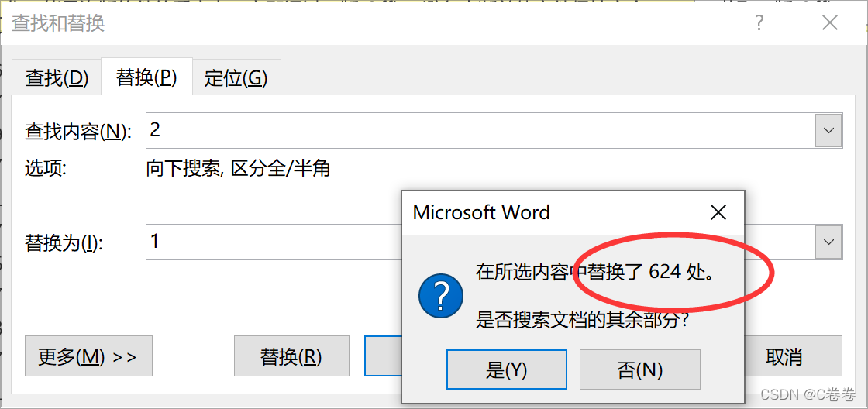Open the 定位(G) tab
Screen dimensions: 868x409
point(236,78)
